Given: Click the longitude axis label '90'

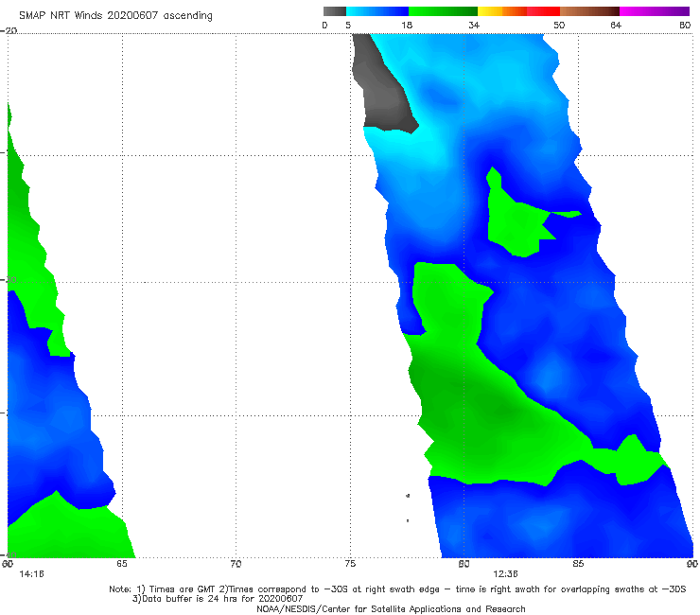Looking at the screenshot, I should coord(692,564).
